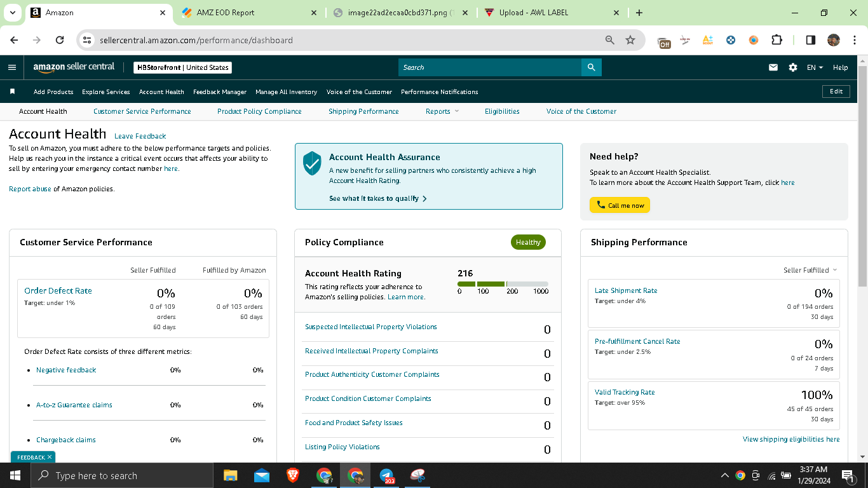
Task: Open the Late Shipment Rate link
Action: (626, 290)
